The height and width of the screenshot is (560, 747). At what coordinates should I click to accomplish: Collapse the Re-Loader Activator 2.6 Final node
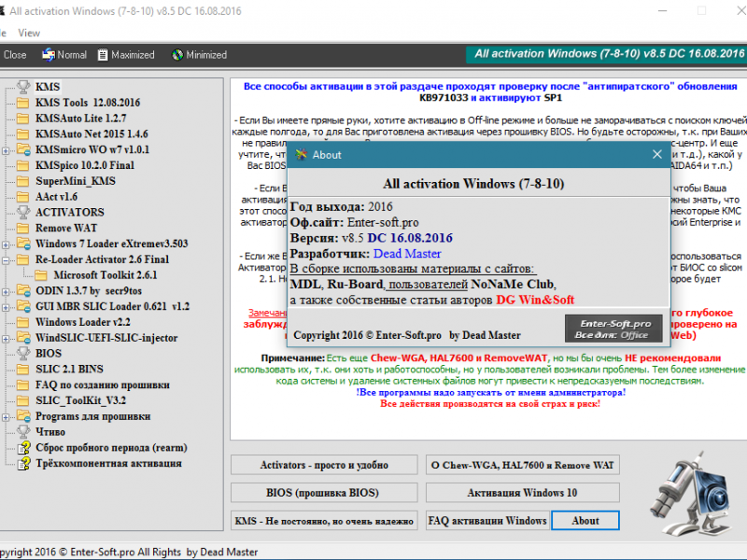coord(6,260)
